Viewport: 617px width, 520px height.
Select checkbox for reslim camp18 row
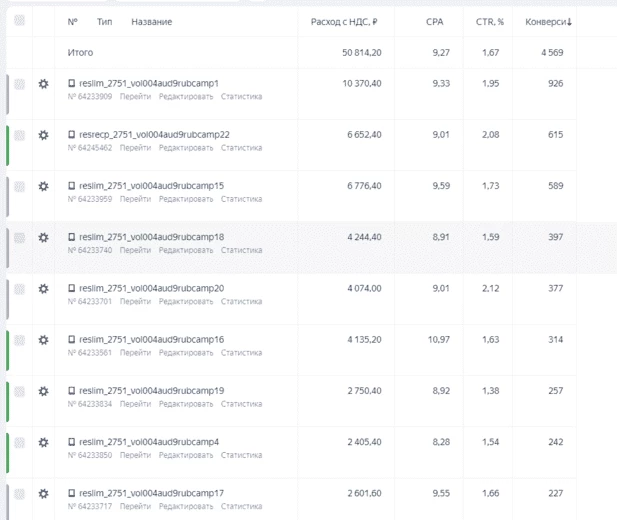click(19, 237)
